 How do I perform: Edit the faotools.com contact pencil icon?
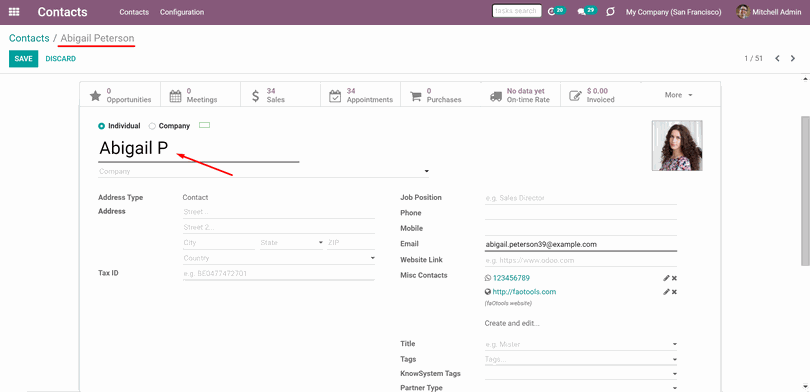[666, 292]
